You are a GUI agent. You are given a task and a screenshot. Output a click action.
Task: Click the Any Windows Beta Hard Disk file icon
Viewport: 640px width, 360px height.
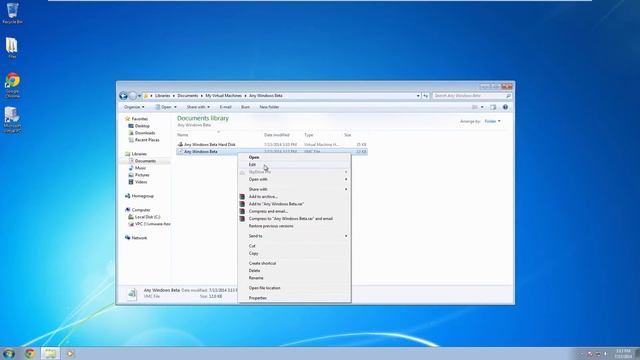coord(180,144)
